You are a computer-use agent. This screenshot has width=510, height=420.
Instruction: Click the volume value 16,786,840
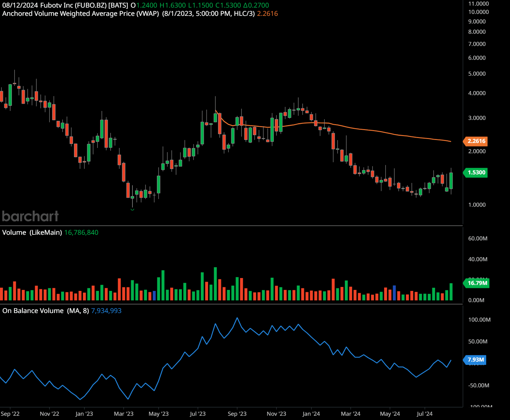point(81,232)
